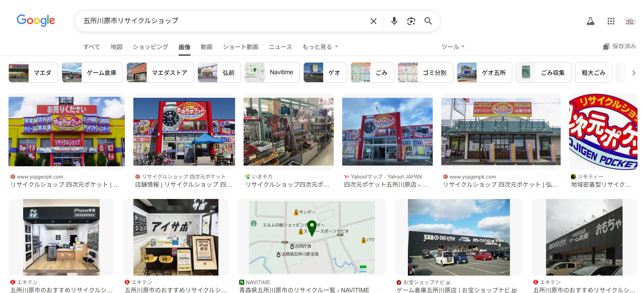Switch to the すべて tab
The width and height of the screenshot is (644, 293).
coord(92,47)
